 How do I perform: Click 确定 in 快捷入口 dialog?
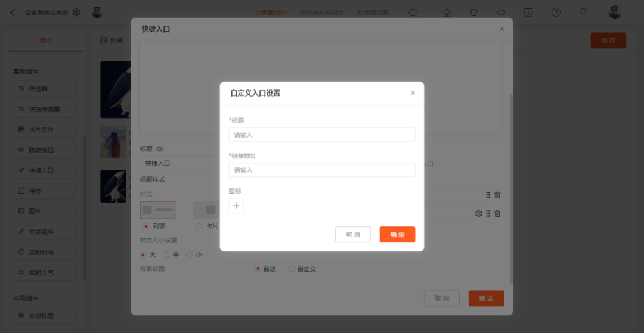487,298
